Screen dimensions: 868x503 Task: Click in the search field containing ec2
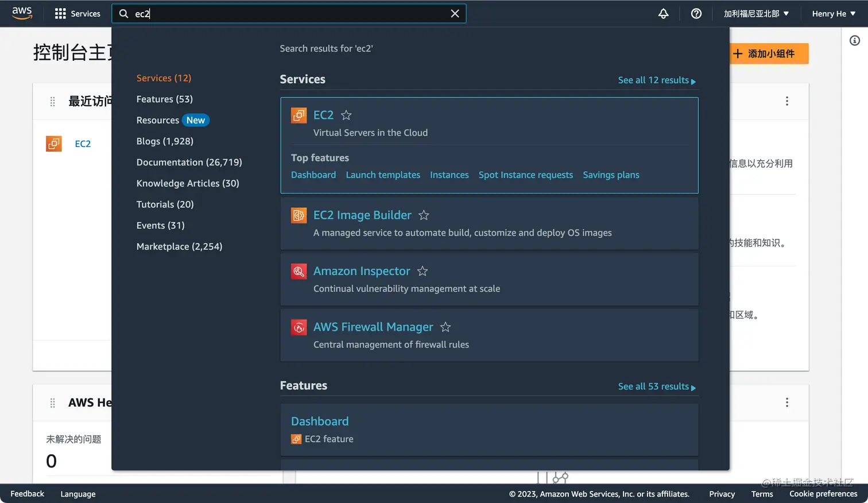pyautogui.click(x=290, y=14)
